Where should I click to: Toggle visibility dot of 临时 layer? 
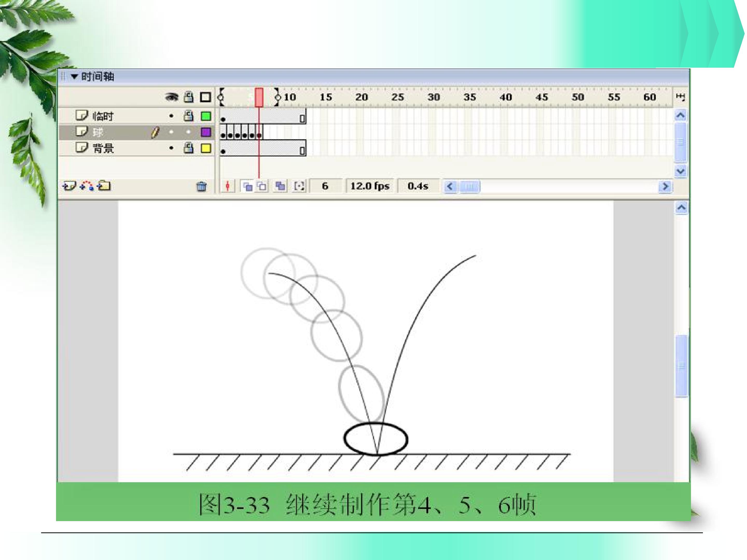pyautogui.click(x=171, y=116)
